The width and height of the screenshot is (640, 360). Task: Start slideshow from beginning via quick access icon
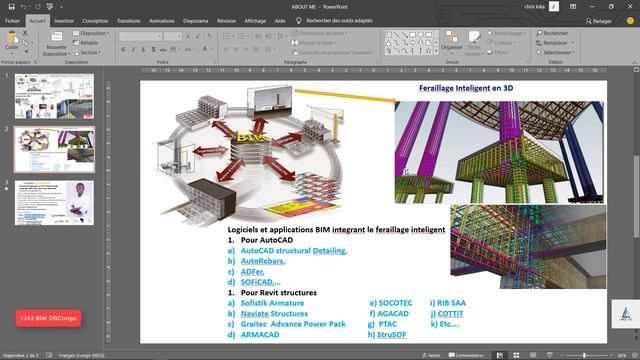click(x=50, y=7)
